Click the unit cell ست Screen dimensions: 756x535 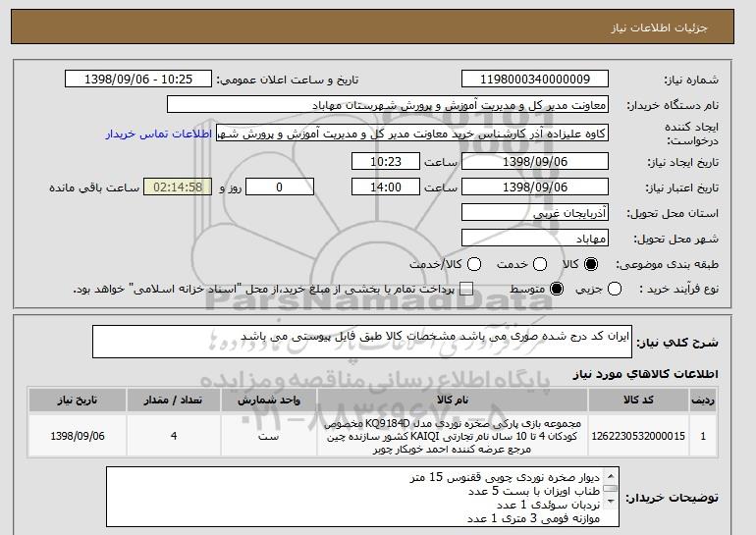[x=269, y=436]
